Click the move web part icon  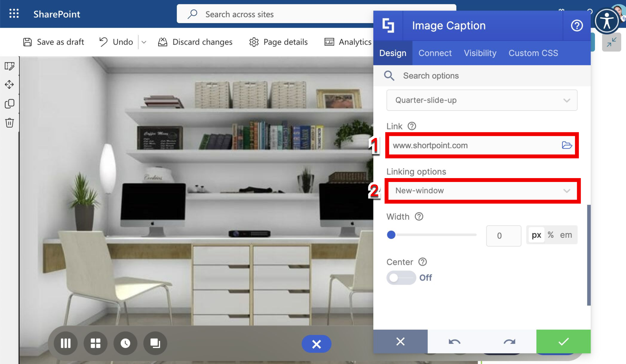coord(9,85)
